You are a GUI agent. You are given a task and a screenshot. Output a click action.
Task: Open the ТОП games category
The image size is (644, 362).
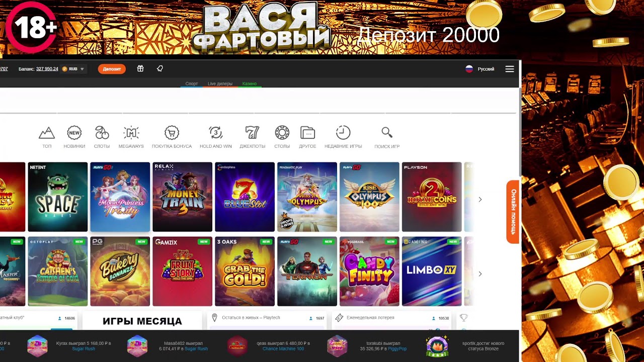[47, 137]
